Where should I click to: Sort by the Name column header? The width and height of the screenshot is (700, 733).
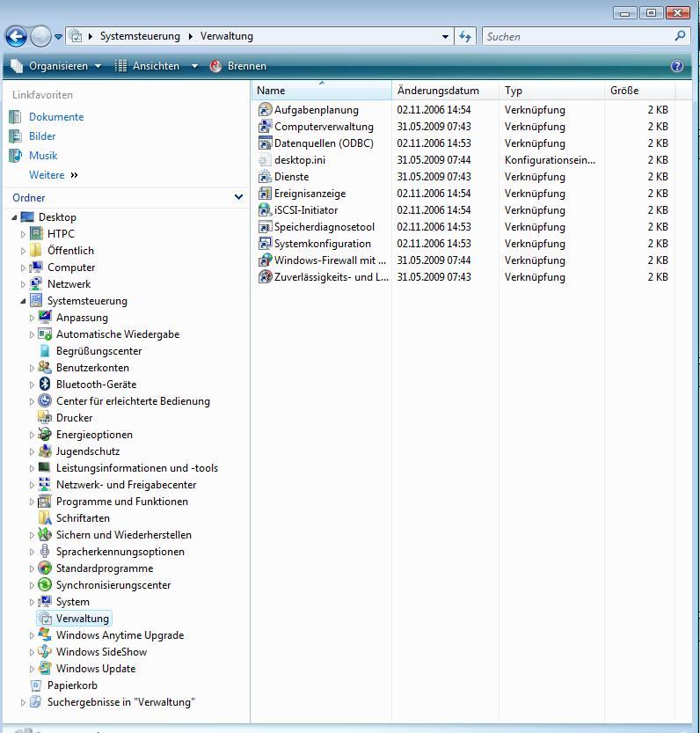(322, 91)
